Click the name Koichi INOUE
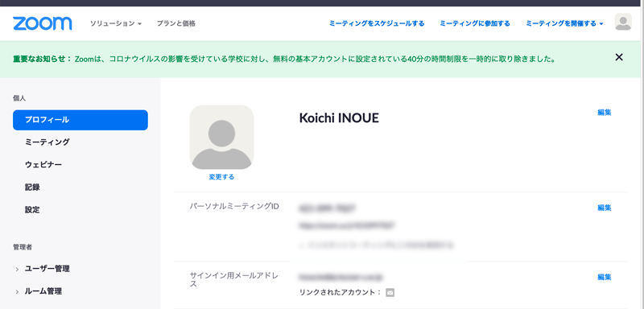This screenshot has width=644, height=309. [x=339, y=118]
